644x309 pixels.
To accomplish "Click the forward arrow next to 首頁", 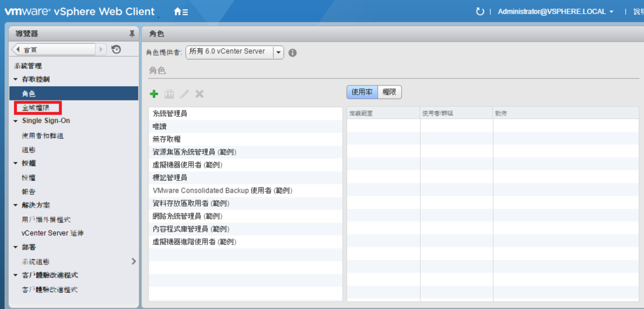I will click(x=101, y=50).
